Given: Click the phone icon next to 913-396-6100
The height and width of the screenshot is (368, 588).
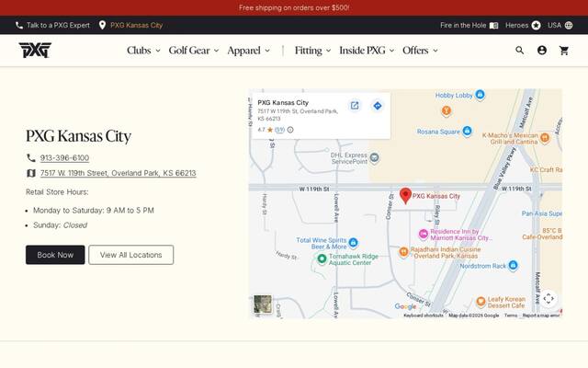Looking at the screenshot, I should pyautogui.click(x=30, y=157).
